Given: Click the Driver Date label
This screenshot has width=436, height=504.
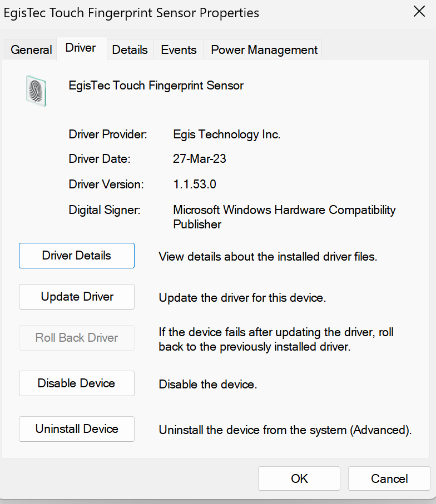Looking at the screenshot, I should click(x=100, y=159).
